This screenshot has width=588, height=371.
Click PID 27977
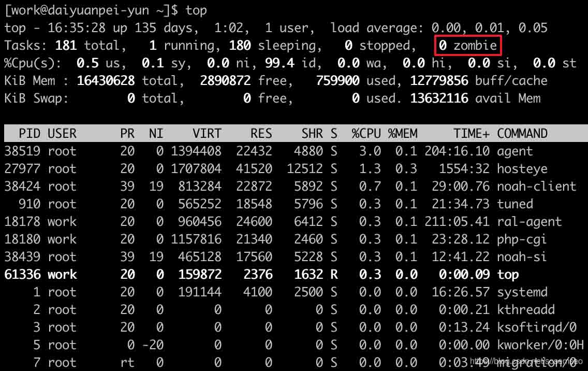click(x=22, y=168)
